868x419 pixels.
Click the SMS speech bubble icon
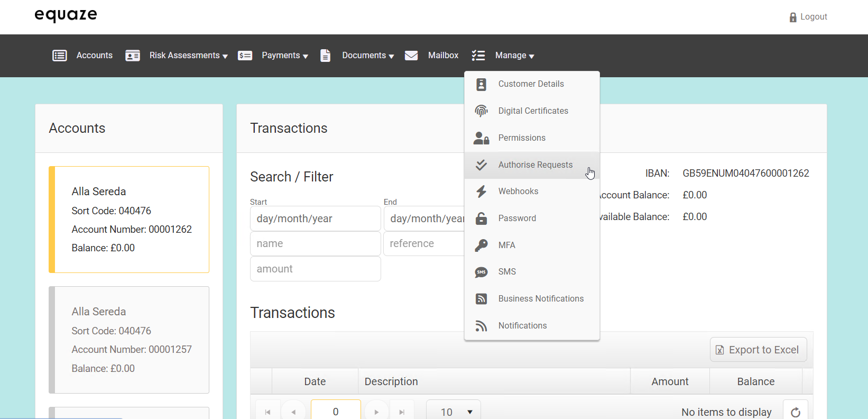481,272
